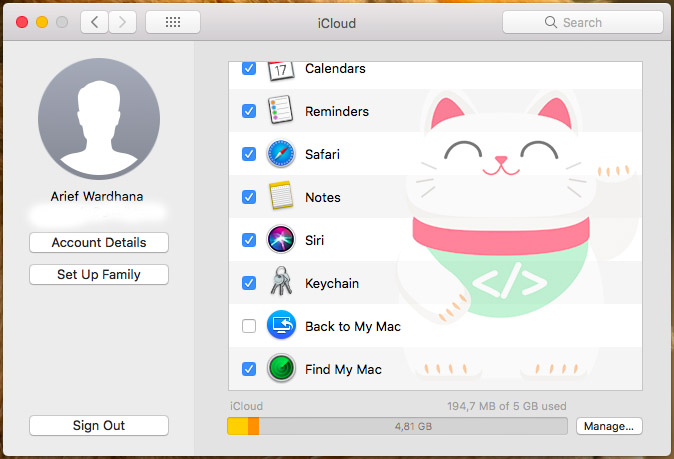Show all preferences grid button

tap(173, 22)
